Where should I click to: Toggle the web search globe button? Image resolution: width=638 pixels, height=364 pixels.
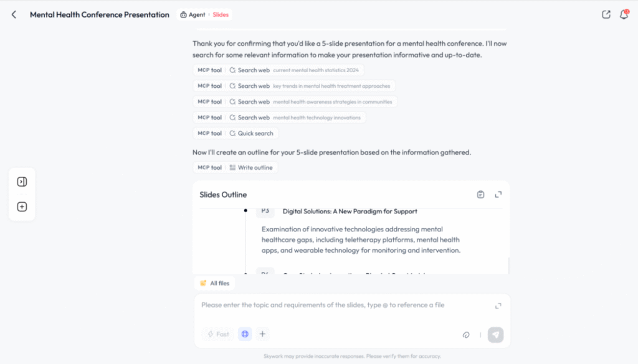point(245,334)
